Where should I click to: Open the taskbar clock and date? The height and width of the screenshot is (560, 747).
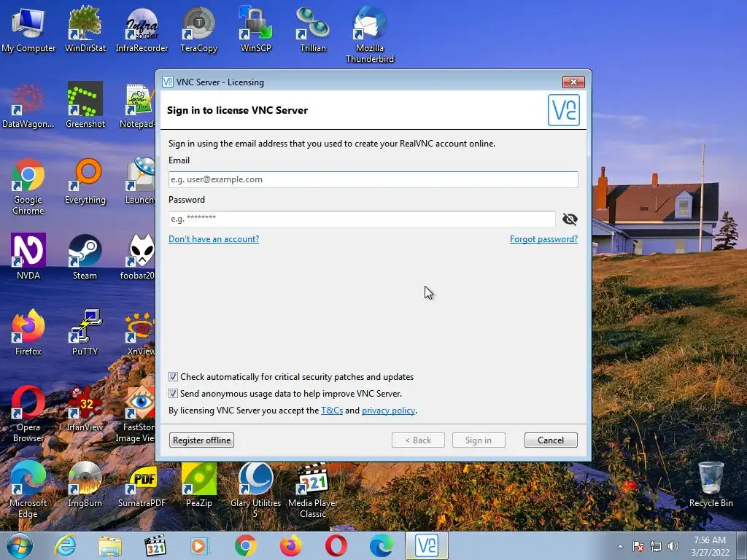coord(710,546)
